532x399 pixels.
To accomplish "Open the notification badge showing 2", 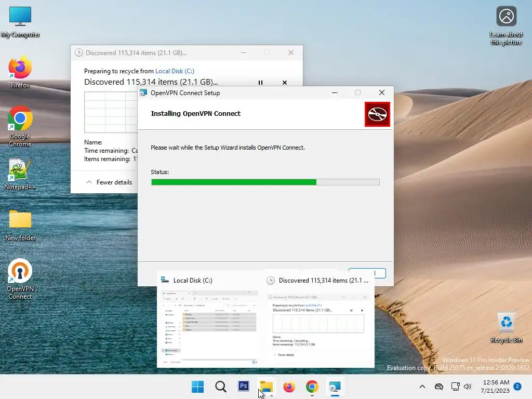I will (517, 386).
